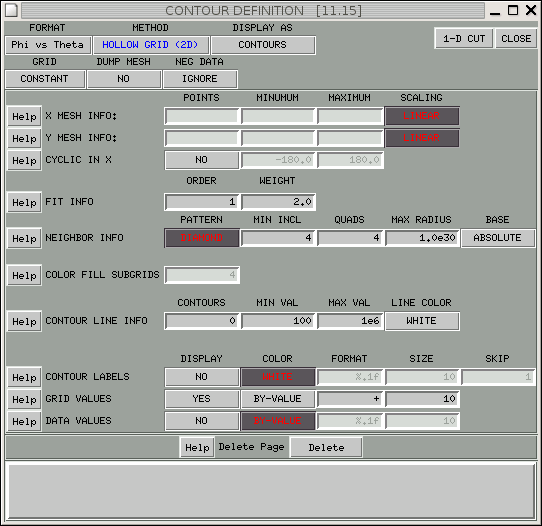Open Help for CONTOUR LINE INFO
Viewport: 542px width, 526px height.
point(24,321)
